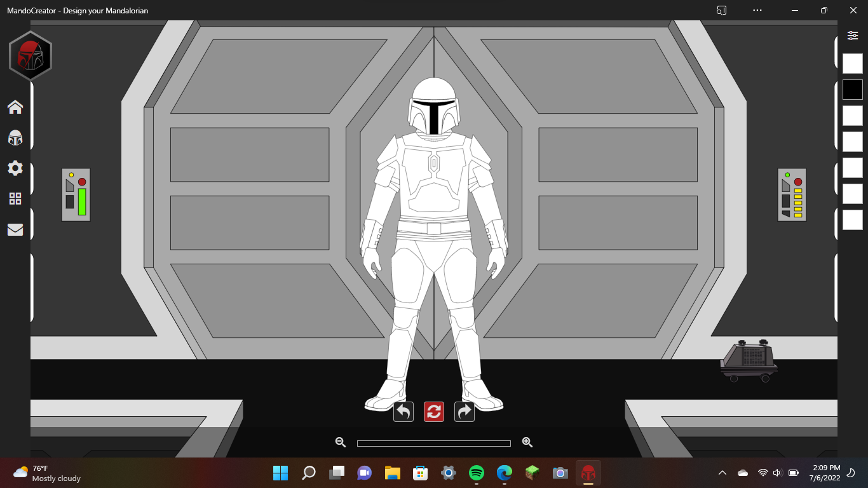Click the cast icon in title bar

point(721,10)
